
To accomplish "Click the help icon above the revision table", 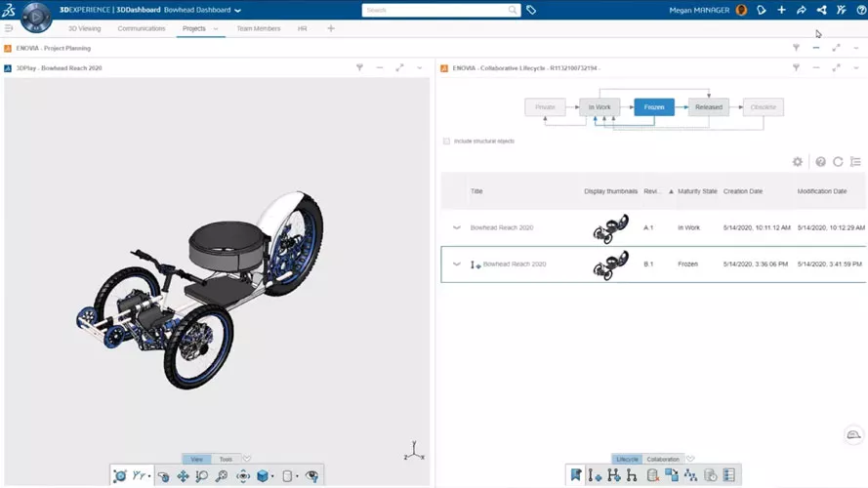I will click(820, 162).
